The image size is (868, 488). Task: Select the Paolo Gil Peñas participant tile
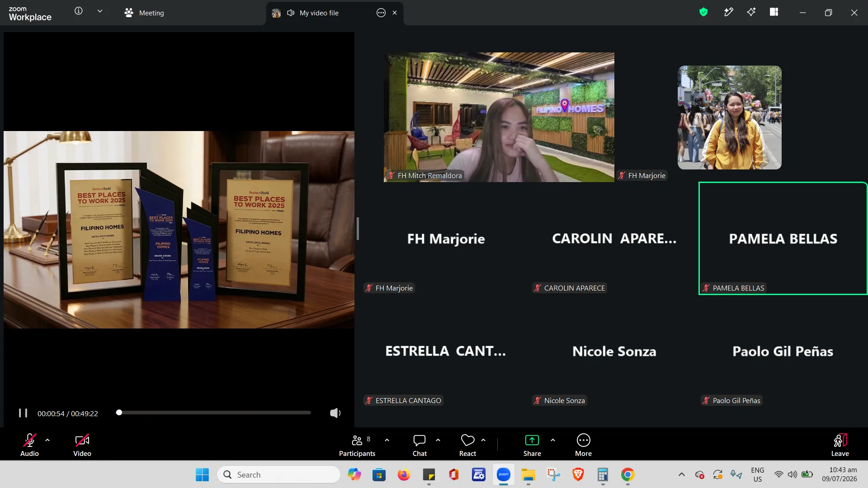(783, 351)
